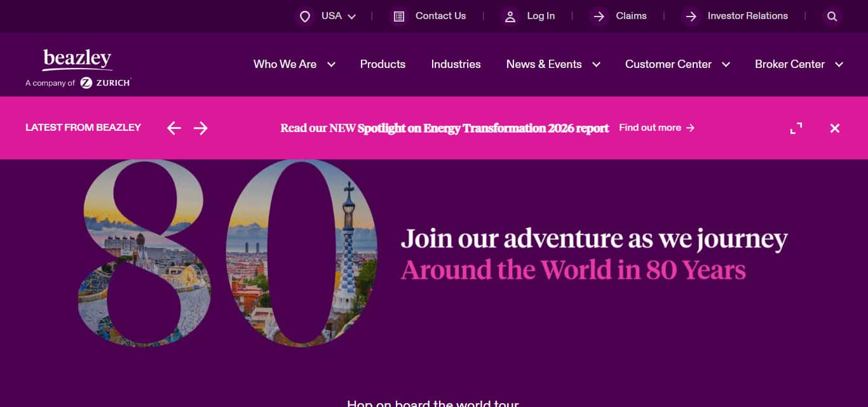Expand the News & Events chevron
The image size is (868, 407).
point(596,64)
